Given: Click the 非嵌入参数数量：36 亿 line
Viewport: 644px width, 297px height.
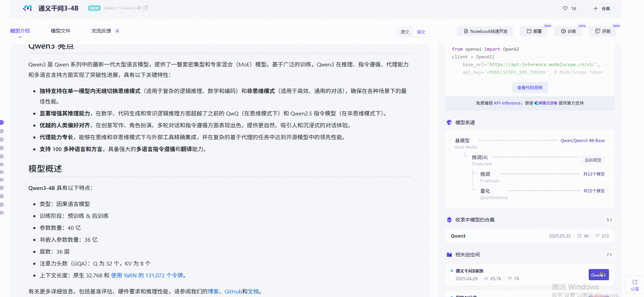Looking at the screenshot, I should point(69,240).
